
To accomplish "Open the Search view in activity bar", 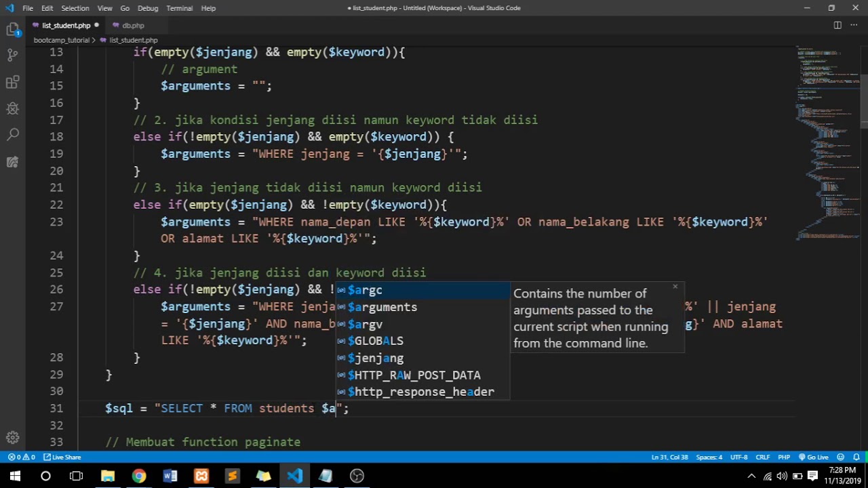I will tap(12, 134).
